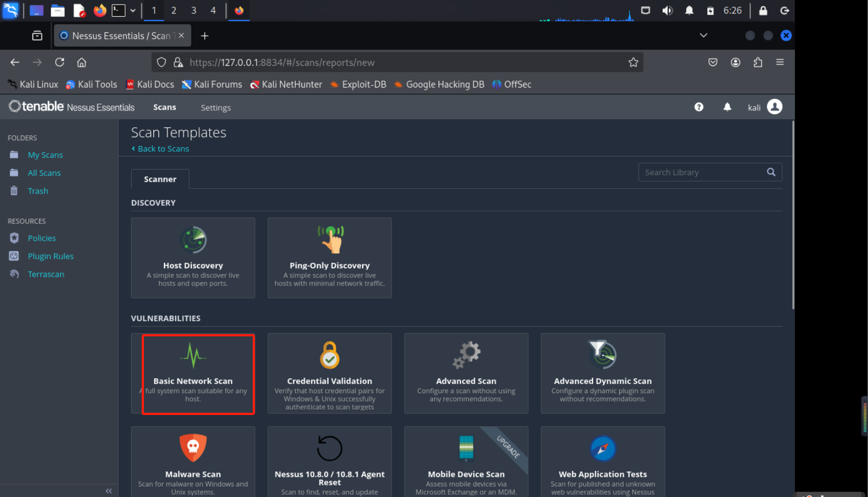Open the Scans menu
Screen dimensions: 868x497
coord(165,107)
